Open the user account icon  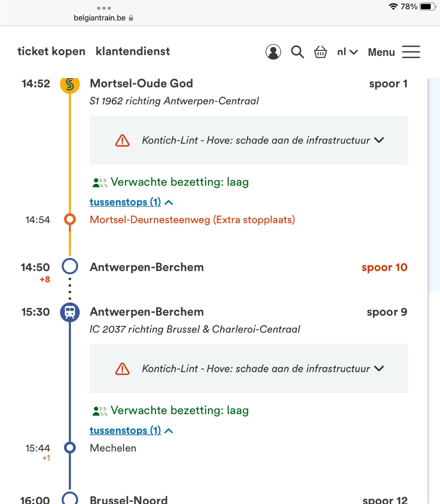point(273,52)
